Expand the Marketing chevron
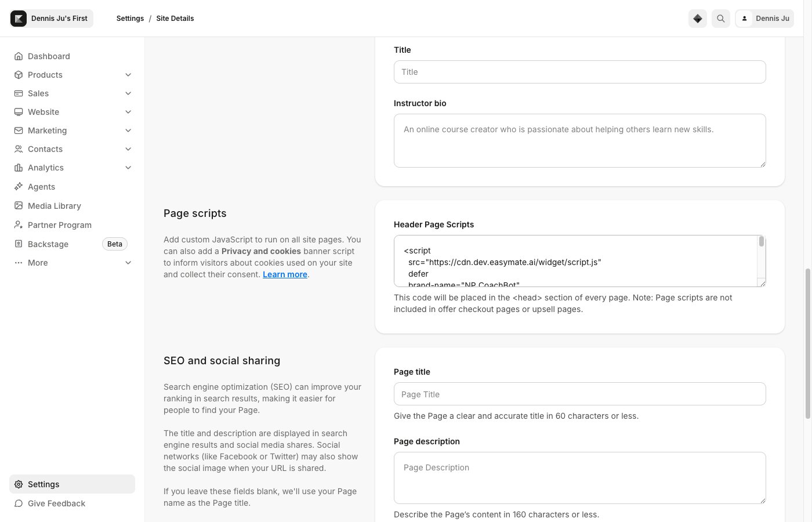 pyautogui.click(x=128, y=130)
